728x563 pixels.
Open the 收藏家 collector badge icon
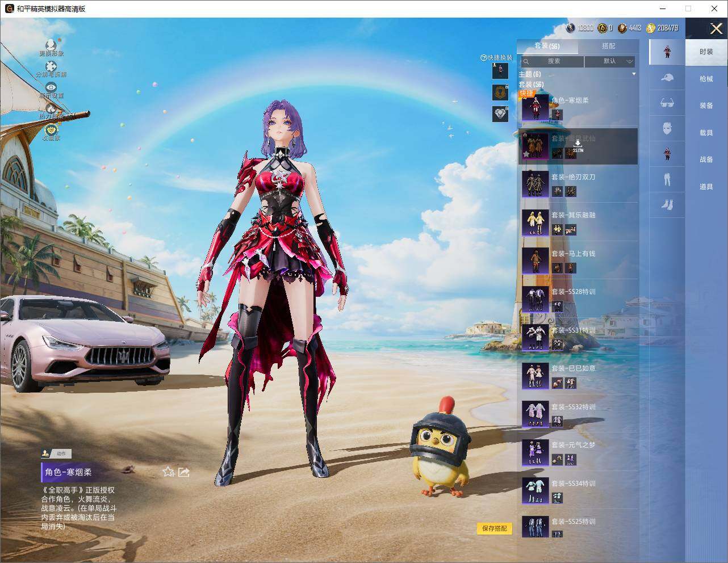[51, 130]
